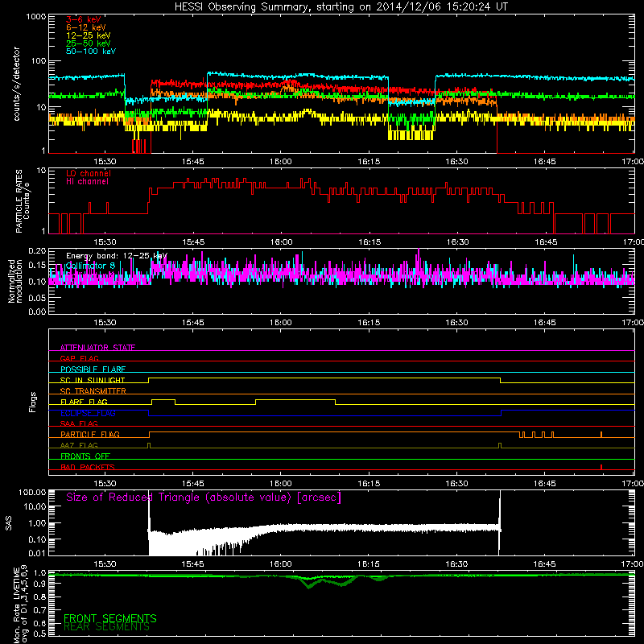The height and width of the screenshot is (644, 644).
Task: Click the 0.00 modulation axis value
Action: pyautogui.click(x=37, y=312)
